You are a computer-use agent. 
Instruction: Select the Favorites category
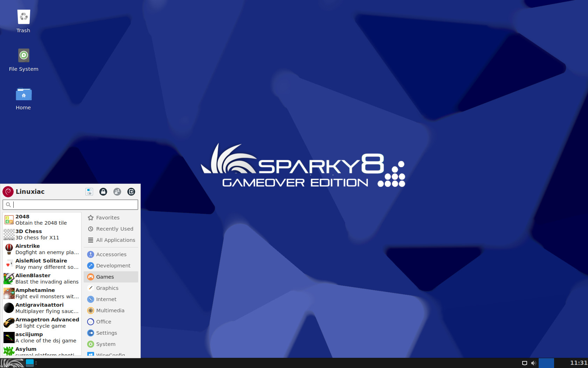click(x=111, y=218)
